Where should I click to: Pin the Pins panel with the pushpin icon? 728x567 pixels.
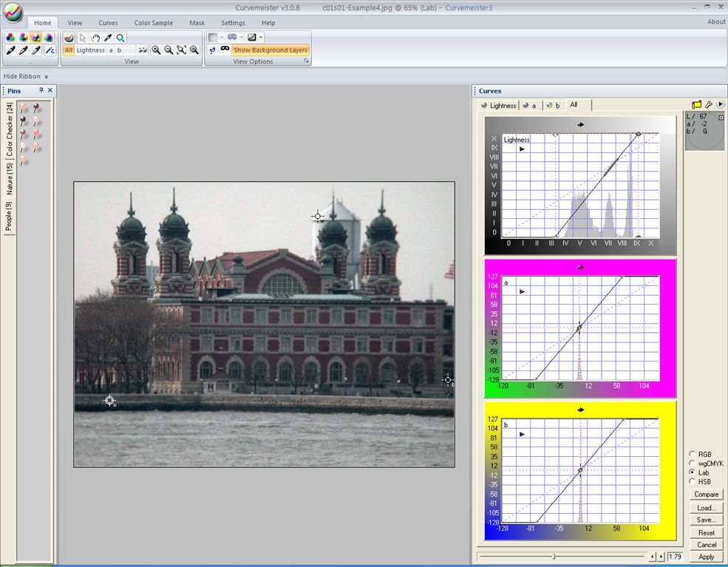click(x=41, y=90)
